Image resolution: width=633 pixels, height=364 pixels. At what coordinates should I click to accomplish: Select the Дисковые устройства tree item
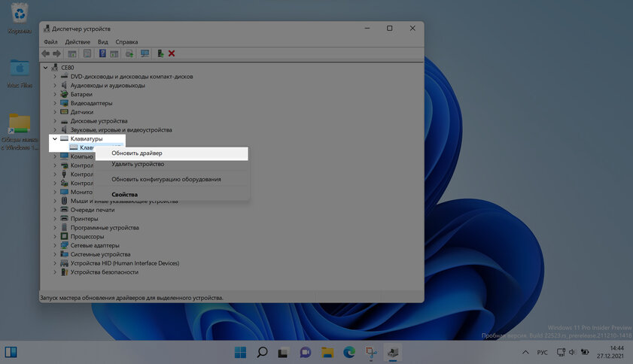[99, 121]
